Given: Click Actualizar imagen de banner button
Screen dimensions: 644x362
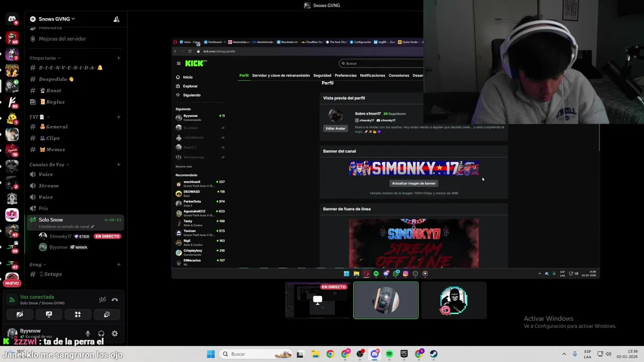Looking at the screenshot, I should [x=414, y=184].
